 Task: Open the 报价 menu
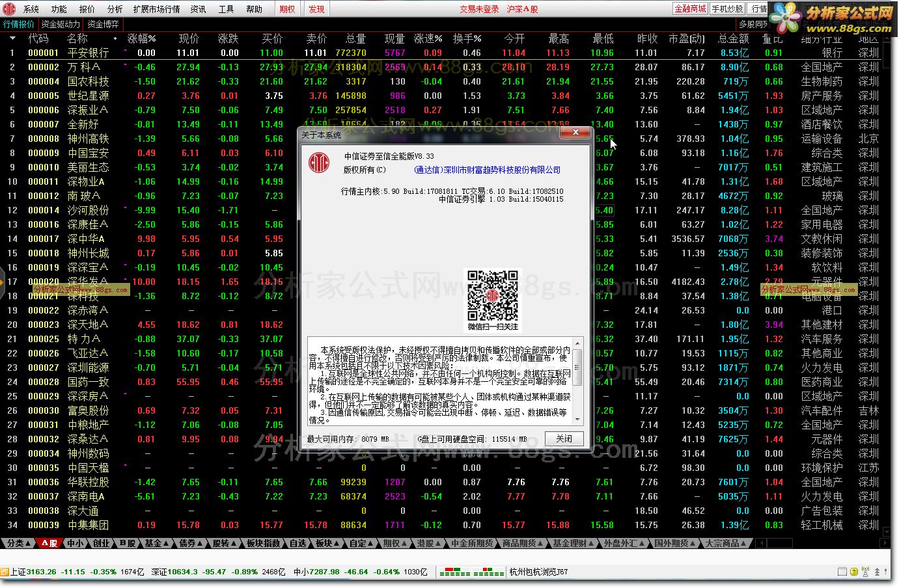coord(87,9)
